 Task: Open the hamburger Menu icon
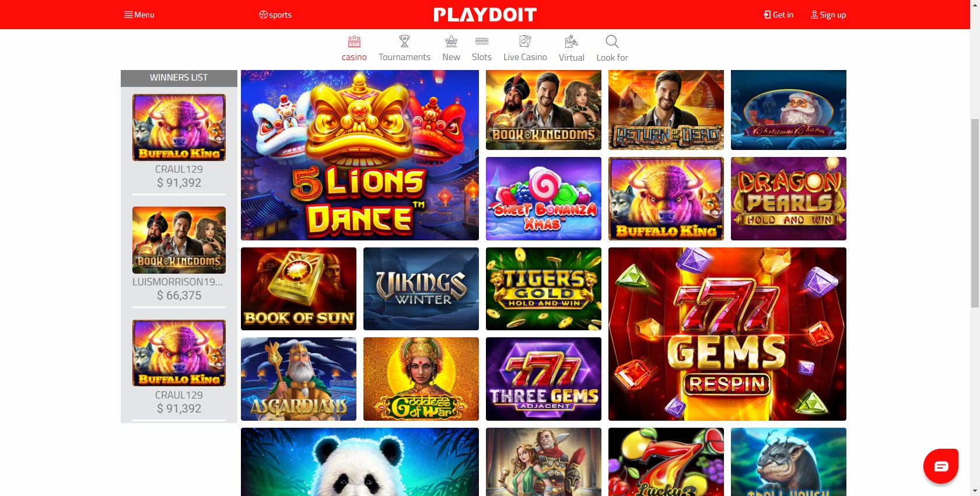click(128, 15)
